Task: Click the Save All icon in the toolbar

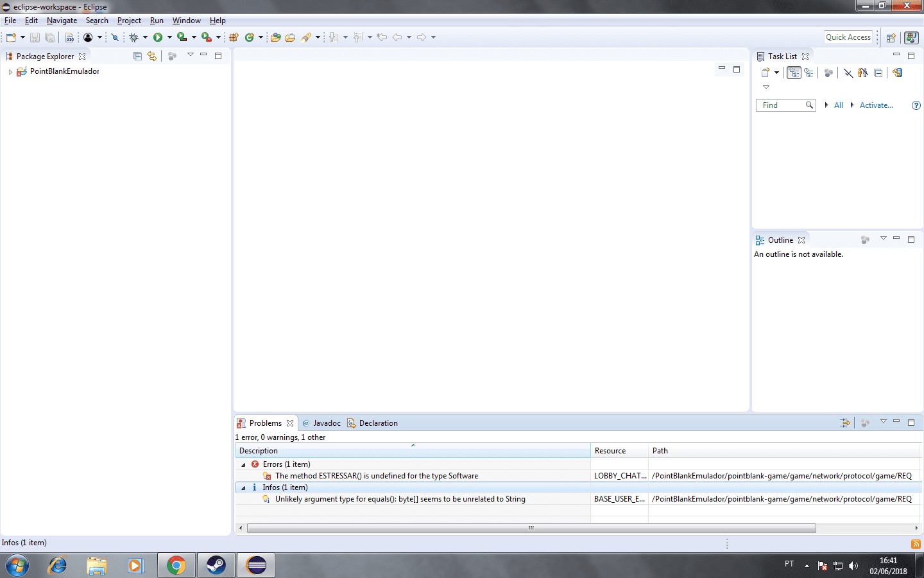Action: pyautogui.click(x=49, y=37)
